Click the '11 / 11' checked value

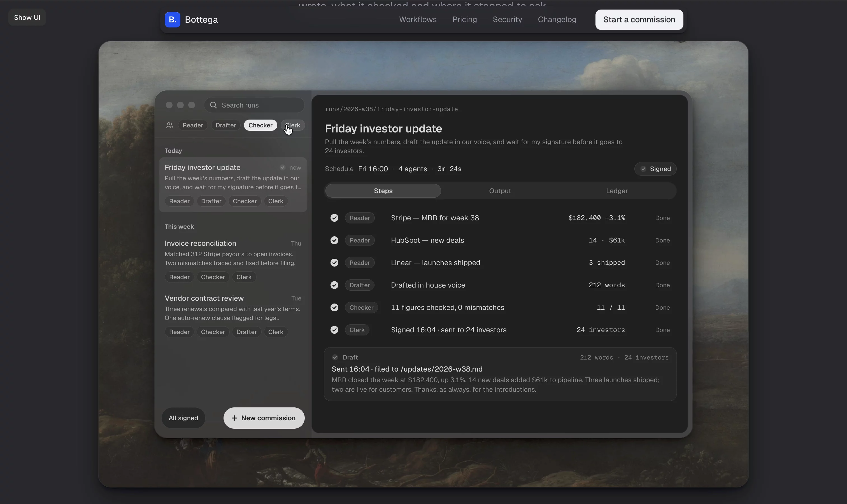click(x=611, y=307)
